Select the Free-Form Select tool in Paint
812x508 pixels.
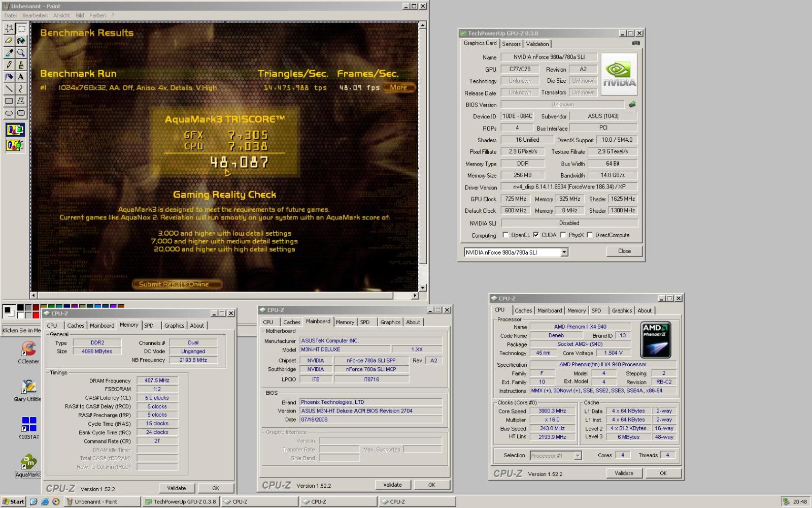click(9, 28)
